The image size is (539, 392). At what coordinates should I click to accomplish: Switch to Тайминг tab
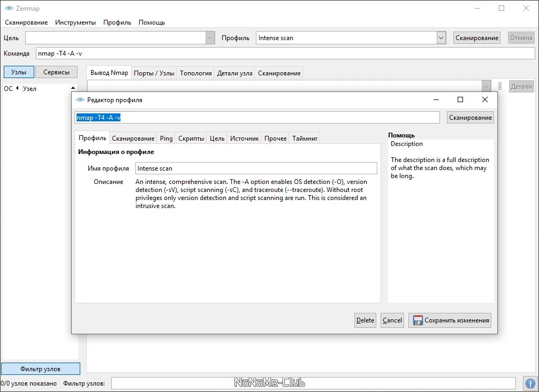click(305, 139)
